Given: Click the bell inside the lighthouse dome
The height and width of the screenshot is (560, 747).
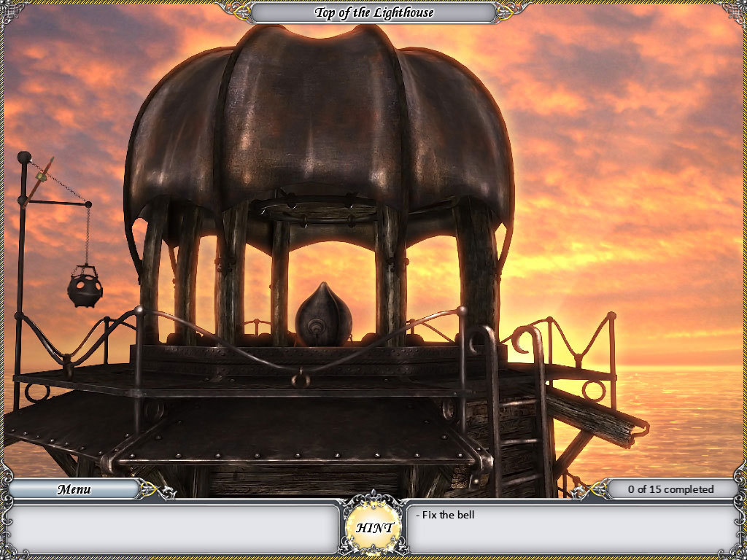Looking at the screenshot, I should (323, 314).
